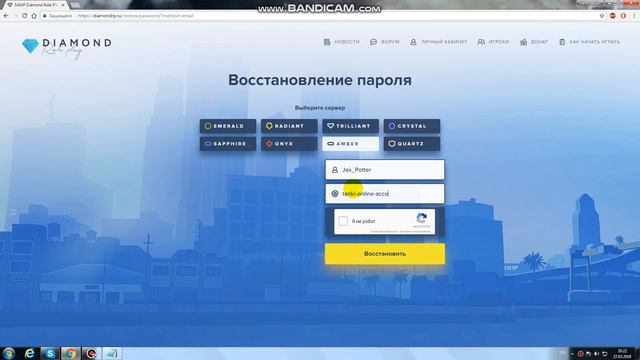The image size is (640, 360).
Task: Click the Выберите сервер label
Action: point(320,108)
